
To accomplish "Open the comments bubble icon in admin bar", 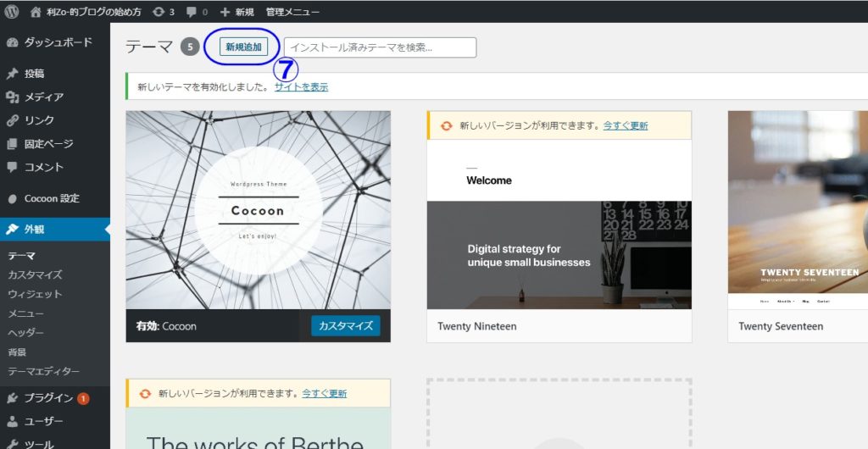I will [192, 12].
